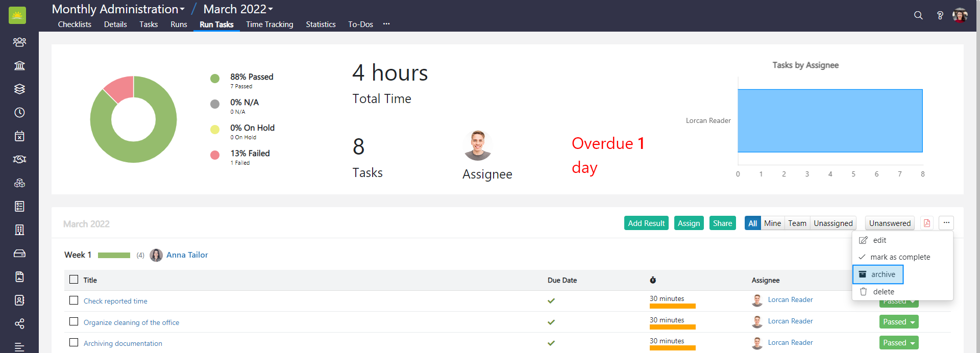Screen dimensions: 980x353
Task: Export the run as PDF icon
Action: click(x=927, y=223)
